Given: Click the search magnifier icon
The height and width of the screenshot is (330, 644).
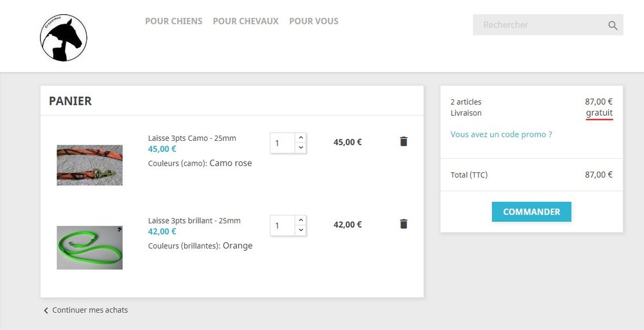Looking at the screenshot, I should [612, 26].
